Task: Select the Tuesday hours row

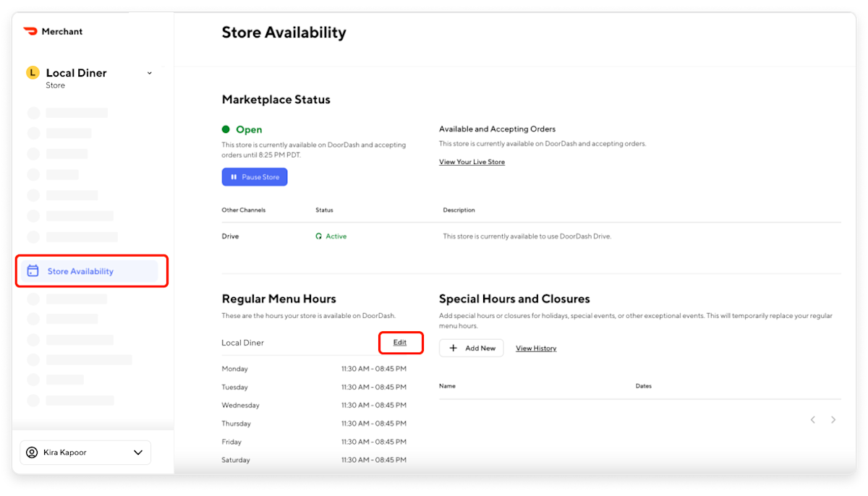Action: (314, 387)
